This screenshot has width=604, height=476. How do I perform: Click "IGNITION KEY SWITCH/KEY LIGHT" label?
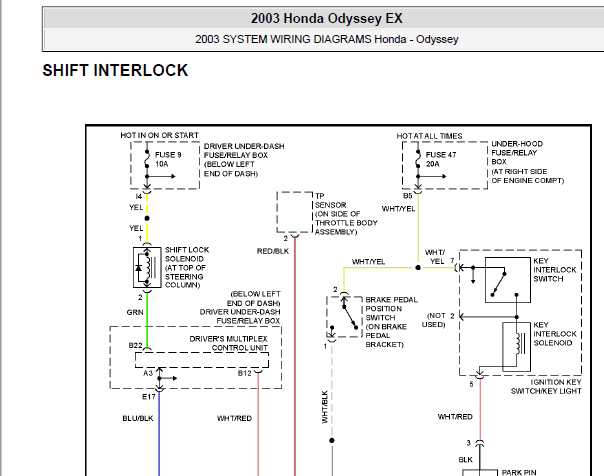(x=546, y=387)
